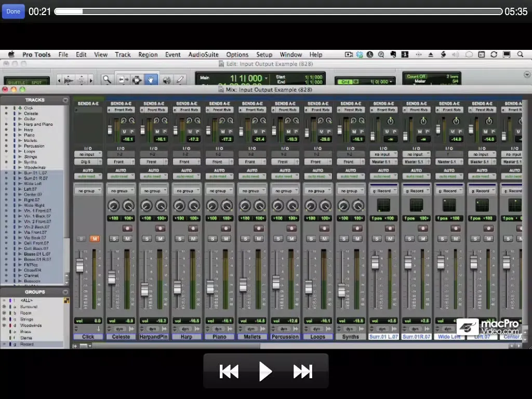Open surround panner on Surr.01 L.07 track

pos(383,205)
